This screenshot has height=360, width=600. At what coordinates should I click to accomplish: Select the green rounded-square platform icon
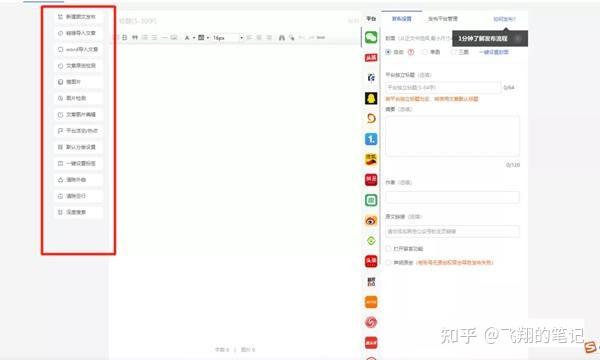371,200
